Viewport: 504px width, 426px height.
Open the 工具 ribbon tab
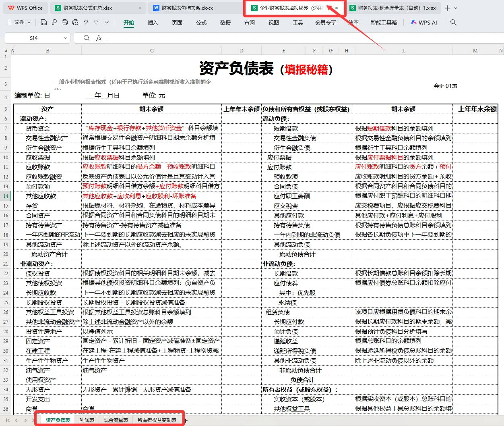(x=298, y=23)
